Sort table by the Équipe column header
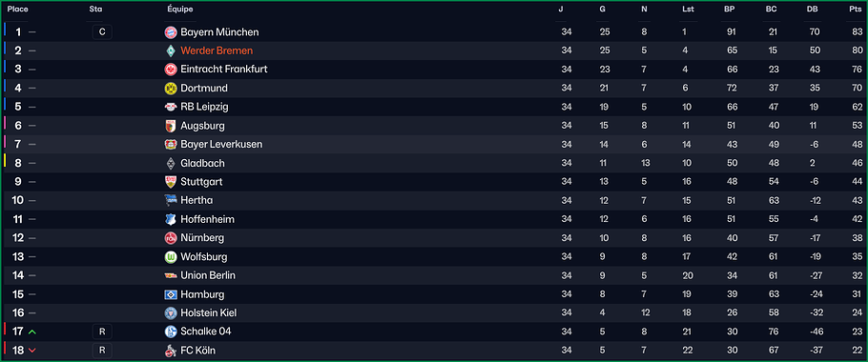This screenshot has height=362, width=868. [180, 10]
